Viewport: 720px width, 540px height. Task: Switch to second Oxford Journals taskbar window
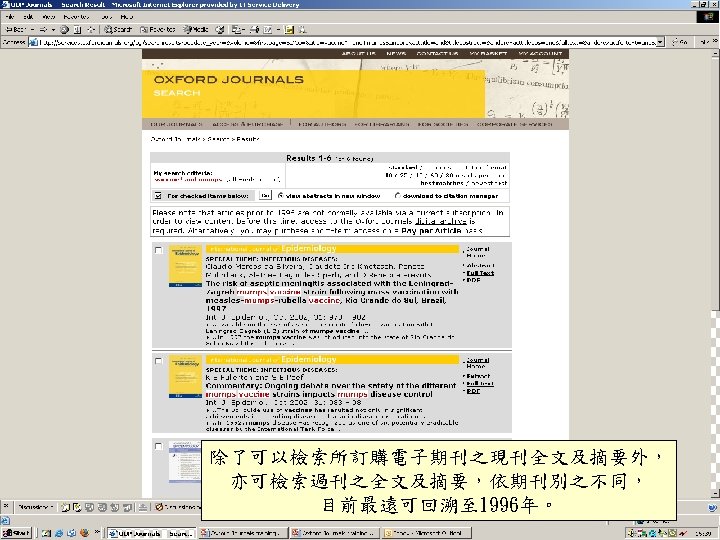click(243, 533)
